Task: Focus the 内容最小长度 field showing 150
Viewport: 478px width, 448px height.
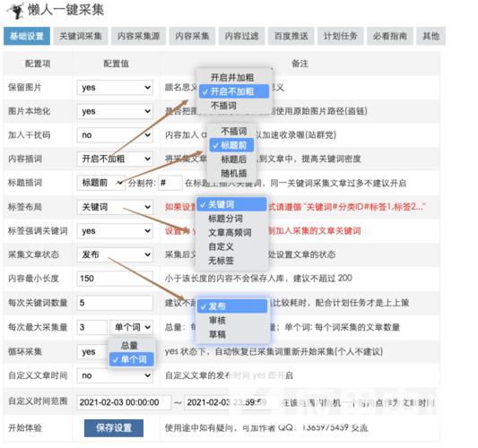Action: (115, 279)
